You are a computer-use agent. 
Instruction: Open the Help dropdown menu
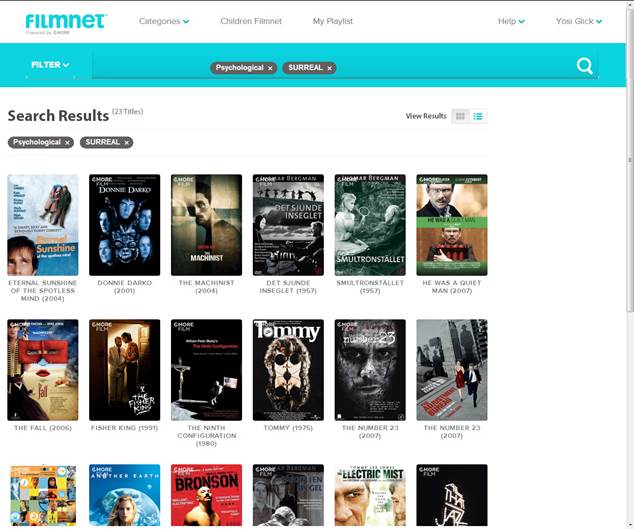click(511, 21)
